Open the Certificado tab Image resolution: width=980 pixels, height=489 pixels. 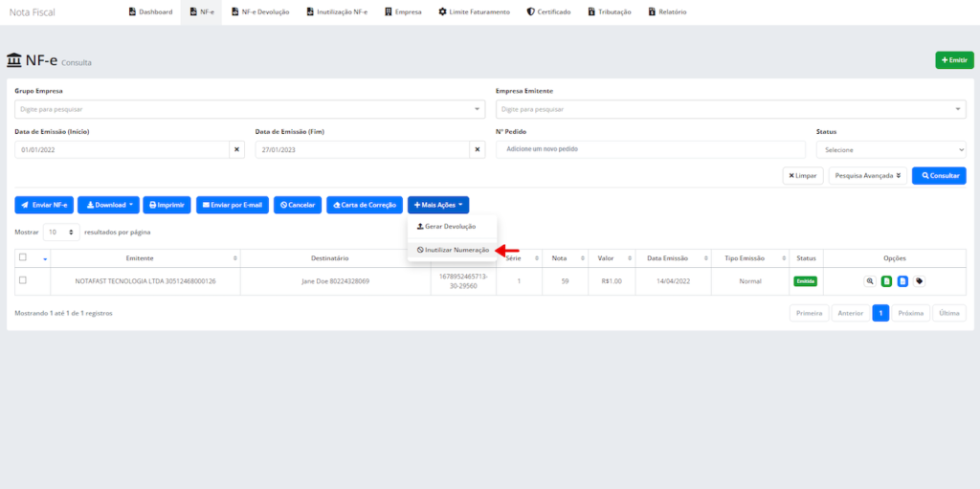(x=548, y=11)
